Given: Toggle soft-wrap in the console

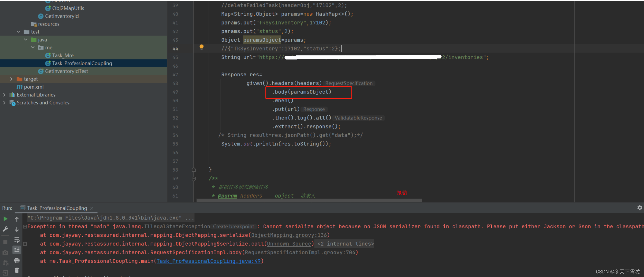Looking at the screenshot, I should (17, 240).
